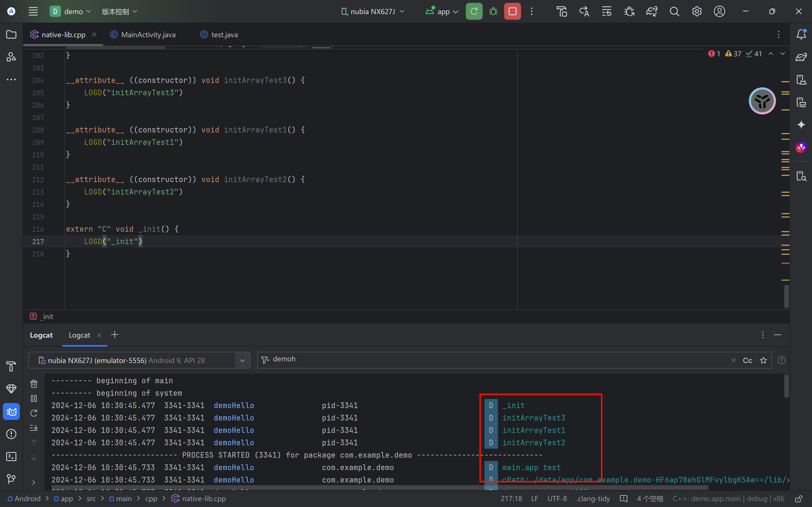
Task: Restart logcat with the reload icon
Action: (x=34, y=413)
